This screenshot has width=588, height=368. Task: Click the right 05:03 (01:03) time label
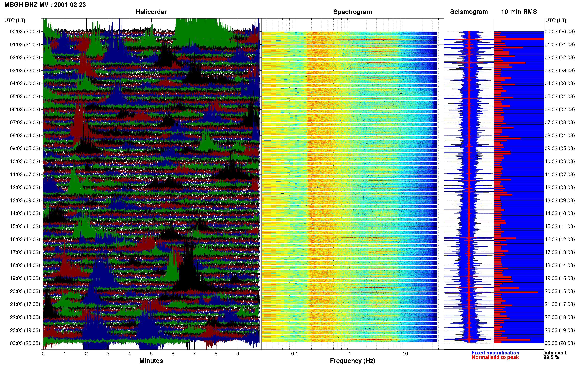point(560,96)
